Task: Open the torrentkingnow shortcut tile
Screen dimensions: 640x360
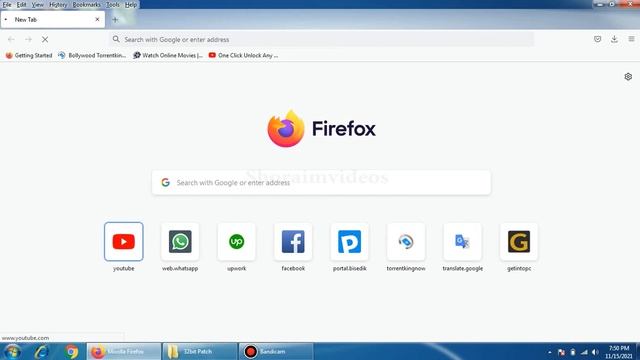Action: (406, 242)
